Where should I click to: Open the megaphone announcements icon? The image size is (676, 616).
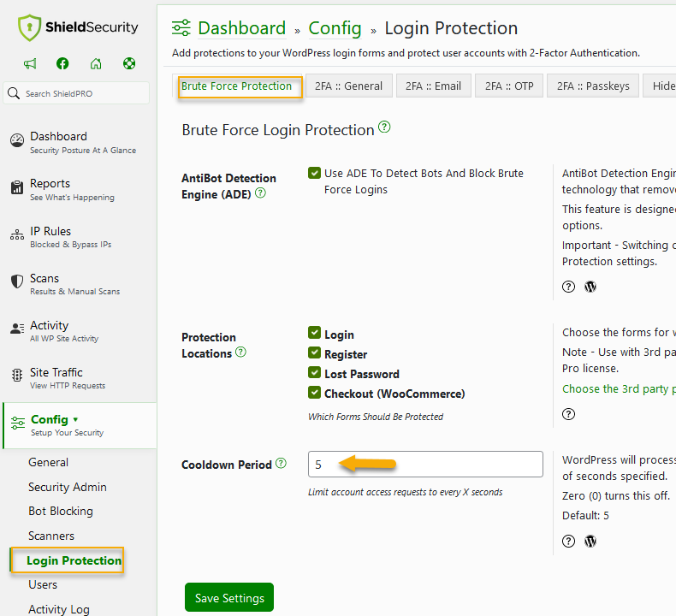point(30,64)
